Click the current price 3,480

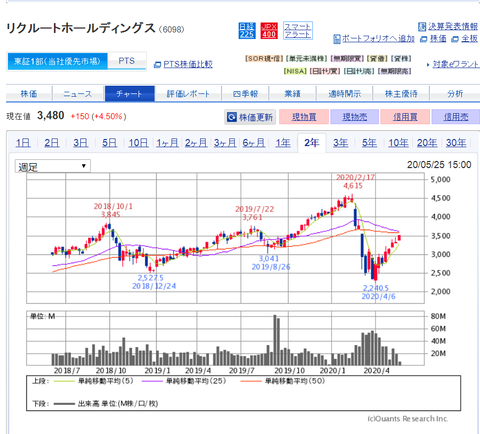(x=51, y=116)
